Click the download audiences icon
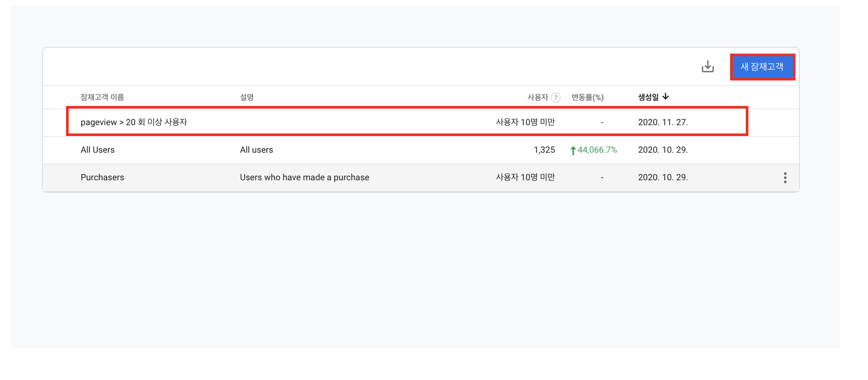868x380 pixels. (707, 66)
